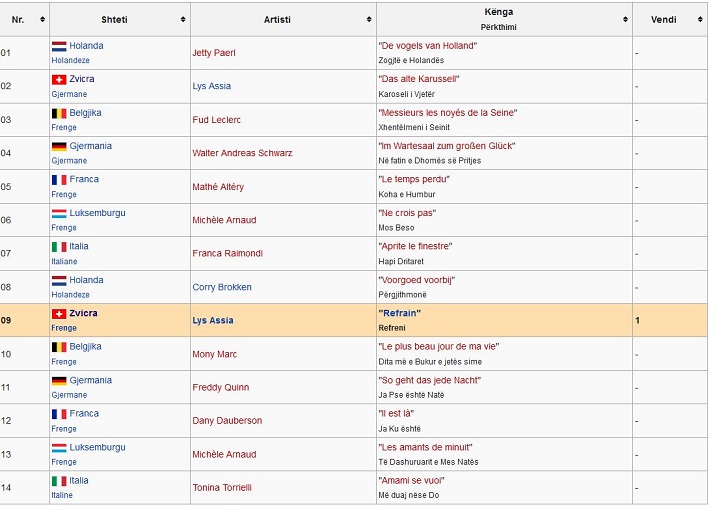Screen dimensions: 713x507
Task: Click the German flag in row 04
Action: coord(59,146)
